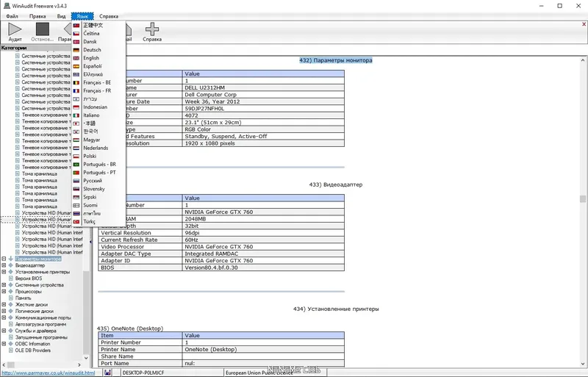Select Запущенные программы in the tree

click(x=41, y=337)
